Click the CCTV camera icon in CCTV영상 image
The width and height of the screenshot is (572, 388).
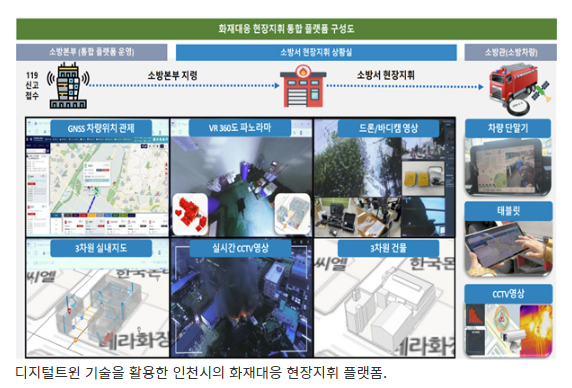click(x=514, y=338)
